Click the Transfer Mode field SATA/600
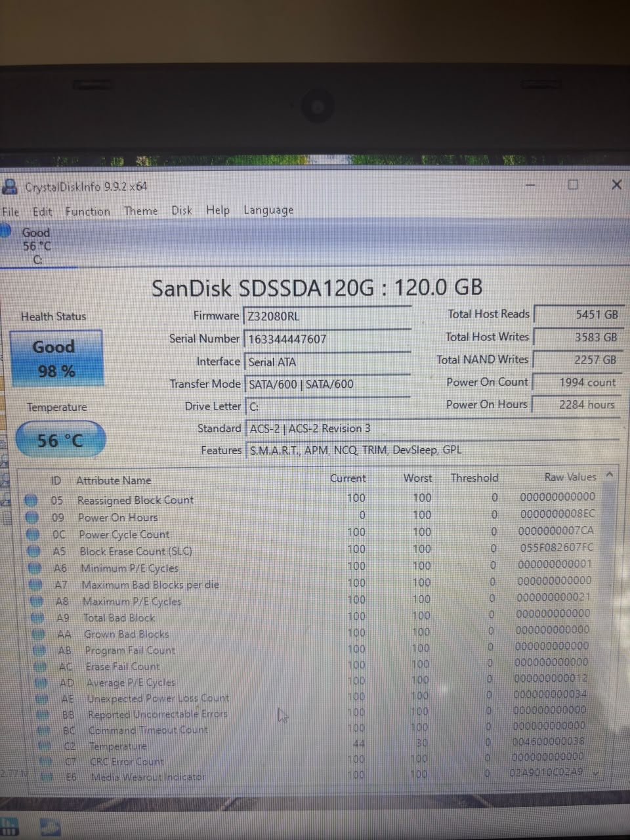The width and height of the screenshot is (630, 840). [327, 384]
